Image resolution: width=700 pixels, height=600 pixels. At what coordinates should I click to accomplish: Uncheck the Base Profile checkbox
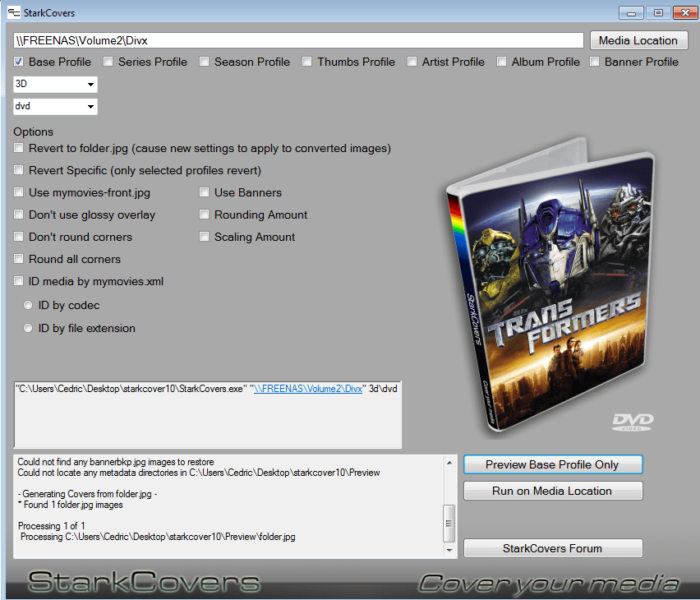click(19, 62)
